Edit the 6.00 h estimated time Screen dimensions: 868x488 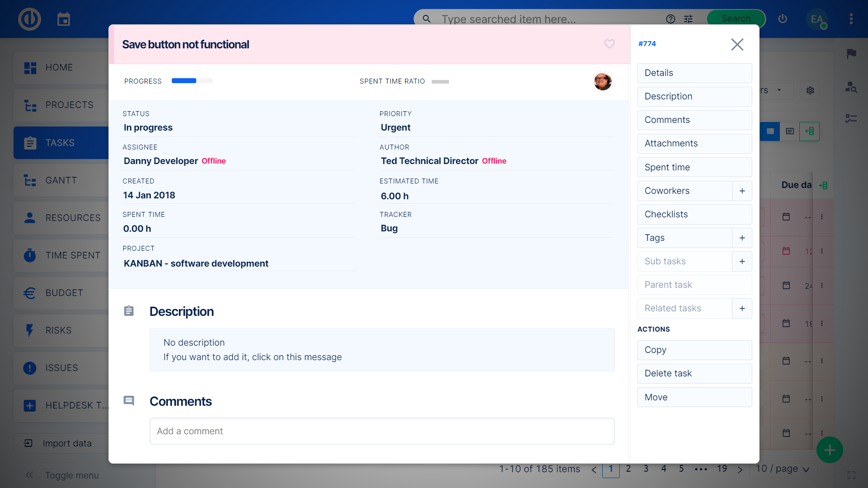(395, 196)
